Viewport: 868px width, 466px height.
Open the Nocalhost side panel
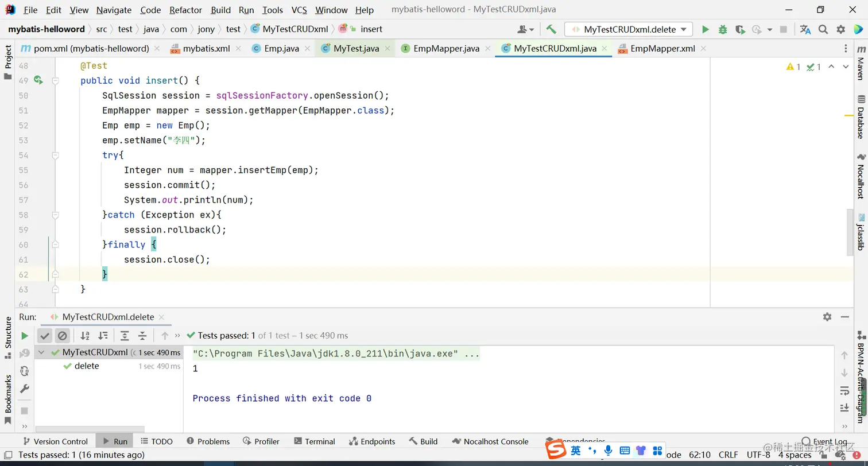point(861,176)
